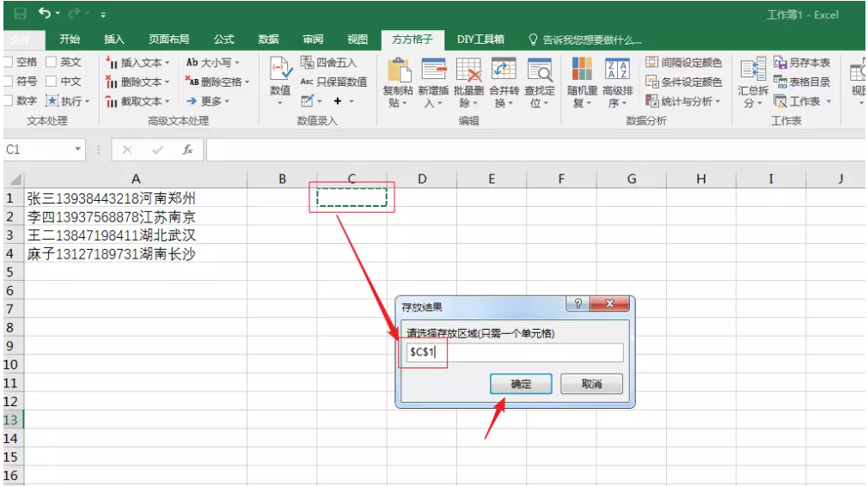
Task: Click the 条件设定颜色 tool
Action: [684, 82]
